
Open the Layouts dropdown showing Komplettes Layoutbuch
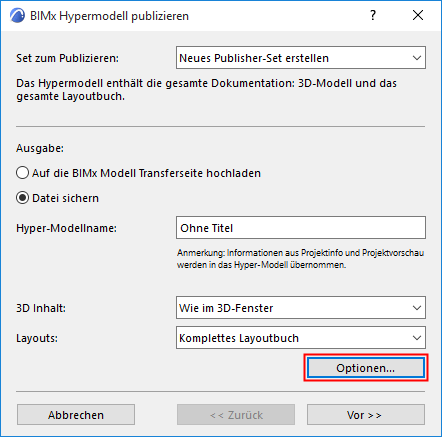301,338
